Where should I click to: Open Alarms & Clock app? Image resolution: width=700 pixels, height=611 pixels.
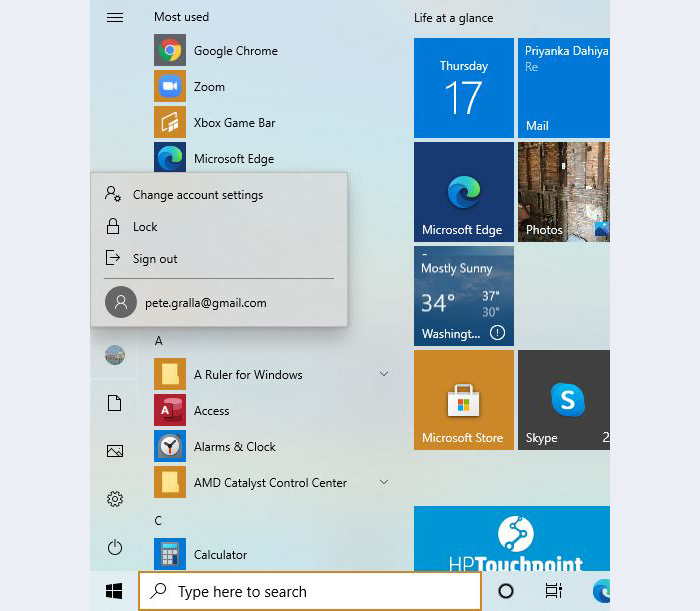click(272, 447)
